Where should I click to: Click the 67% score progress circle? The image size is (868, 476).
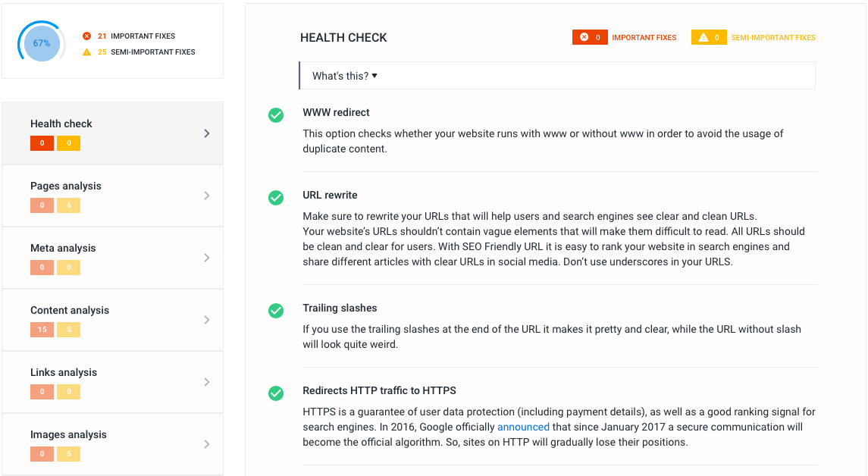[x=41, y=43]
